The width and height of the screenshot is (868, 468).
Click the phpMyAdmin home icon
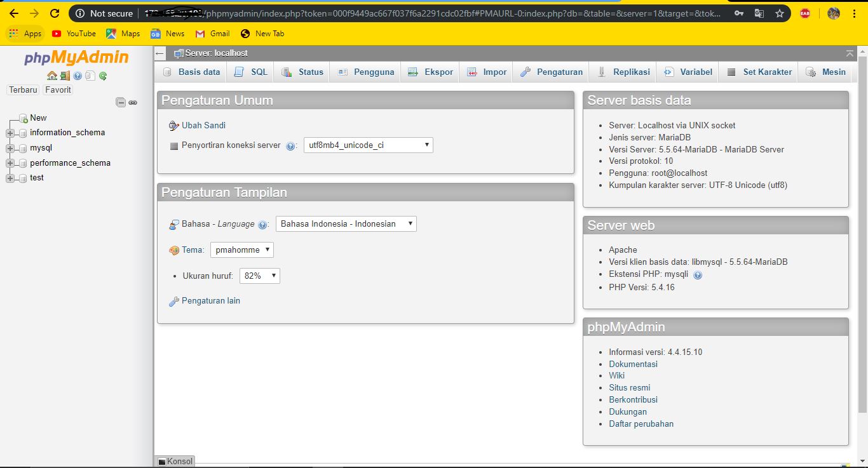[51, 76]
